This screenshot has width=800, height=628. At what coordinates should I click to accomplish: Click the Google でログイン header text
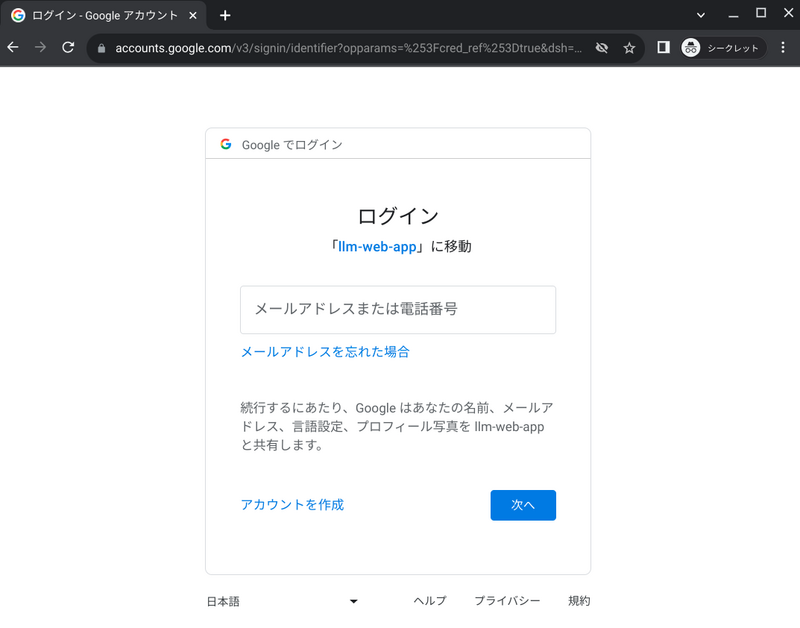pyautogui.click(x=292, y=145)
